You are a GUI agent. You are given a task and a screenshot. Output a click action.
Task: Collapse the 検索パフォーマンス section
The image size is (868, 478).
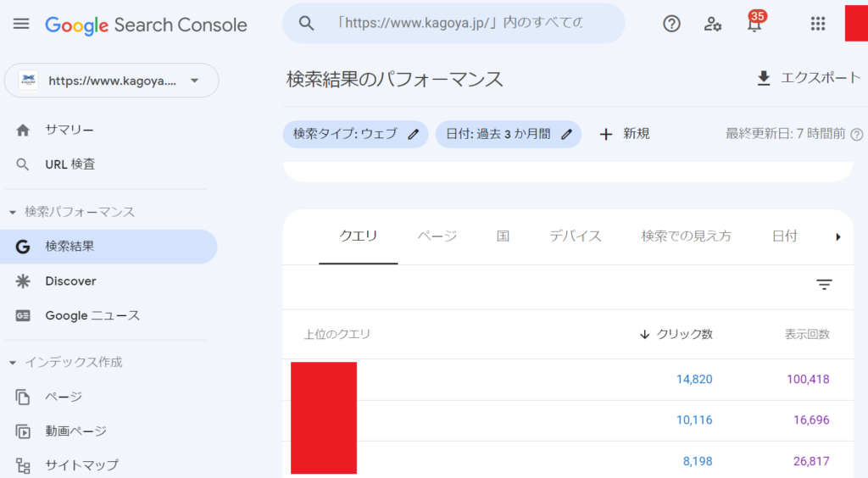coord(12,212)
